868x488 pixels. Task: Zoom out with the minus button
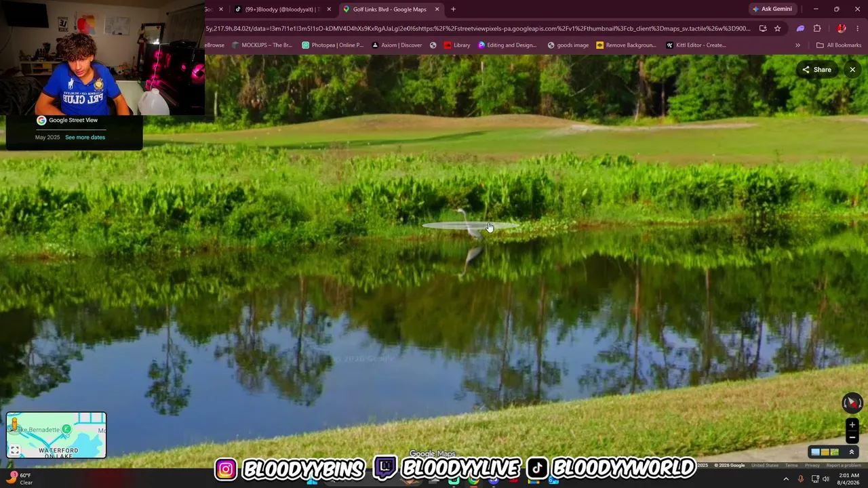pos(852,437)
